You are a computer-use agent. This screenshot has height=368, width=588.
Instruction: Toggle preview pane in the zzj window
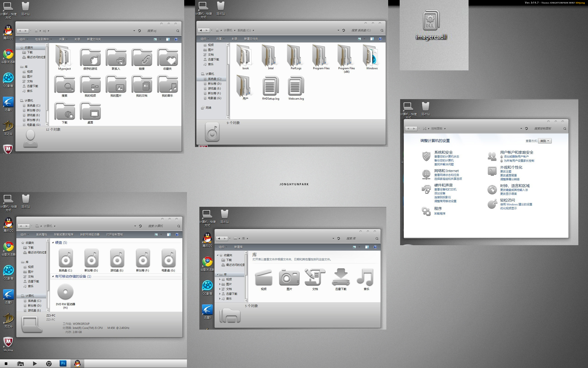coord(168,39)
